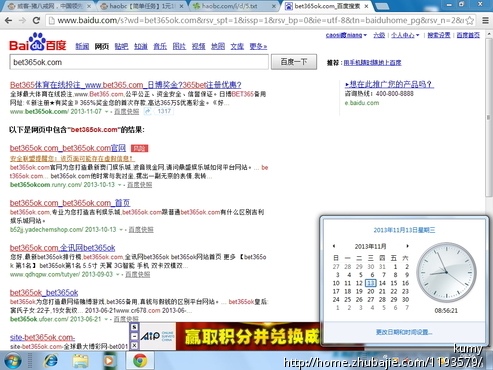This screenshot has width=493, height=370.
Task: Open the mobile Baidu recommendation link
Action: (x=373, y=63)
